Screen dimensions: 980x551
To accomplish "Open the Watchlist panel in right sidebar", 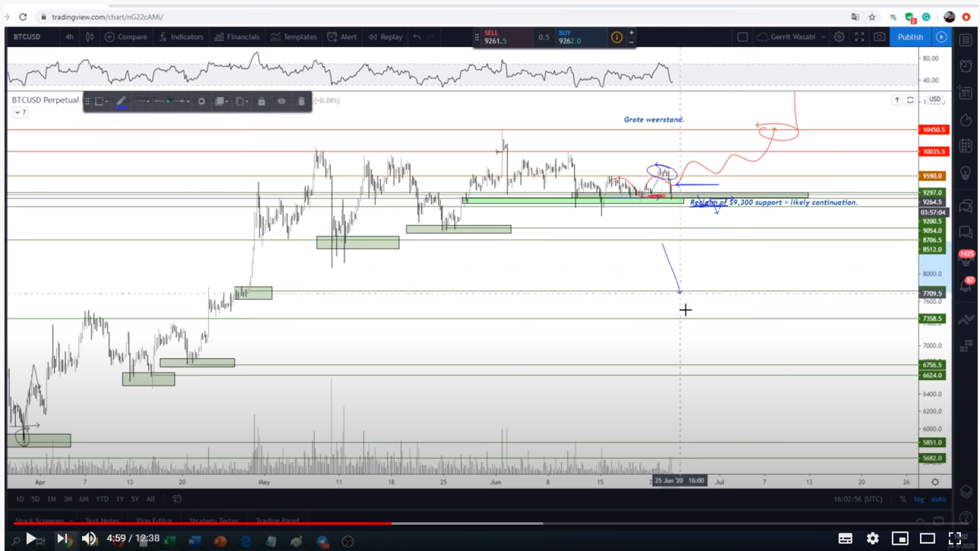I will coord(966,40).
